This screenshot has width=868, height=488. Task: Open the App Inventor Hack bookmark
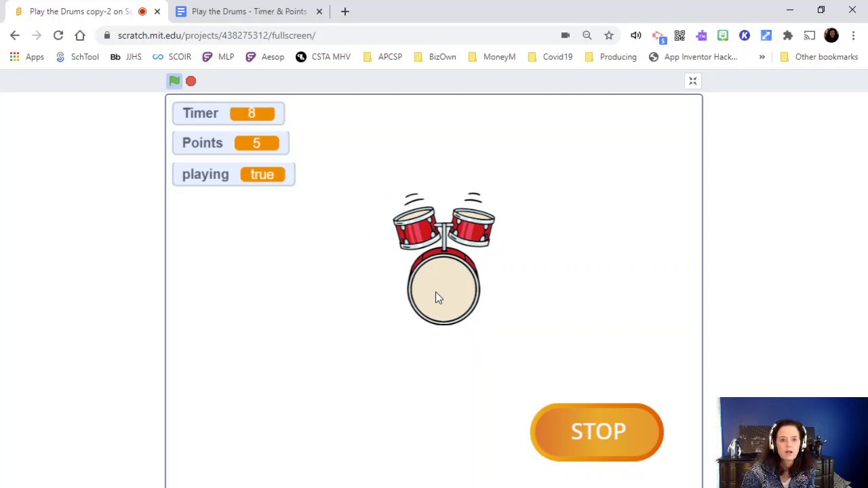point(693,57)
